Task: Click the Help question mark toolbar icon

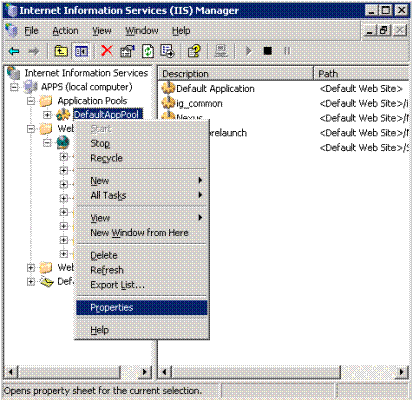Action: [x=194, y=51]
